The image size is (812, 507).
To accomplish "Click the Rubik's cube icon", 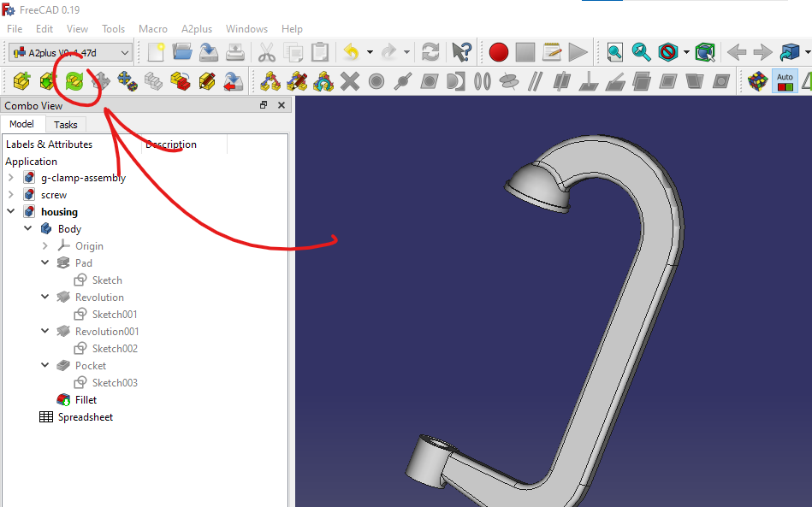I will [757, 81].
